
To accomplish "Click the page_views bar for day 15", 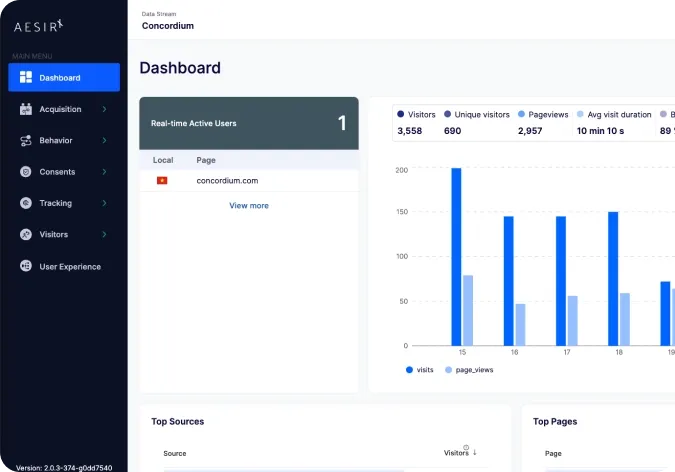I will pos(468,311).
